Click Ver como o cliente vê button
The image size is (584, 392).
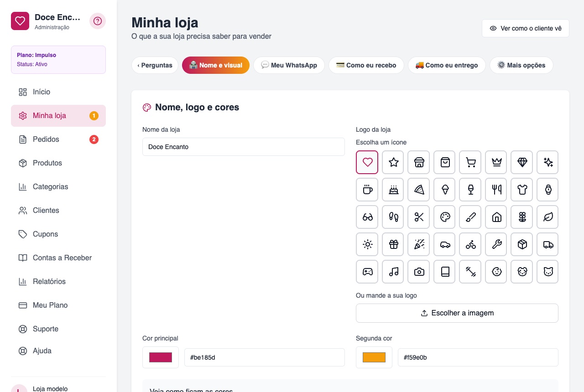pyautogui.click(x=526, y=28)
